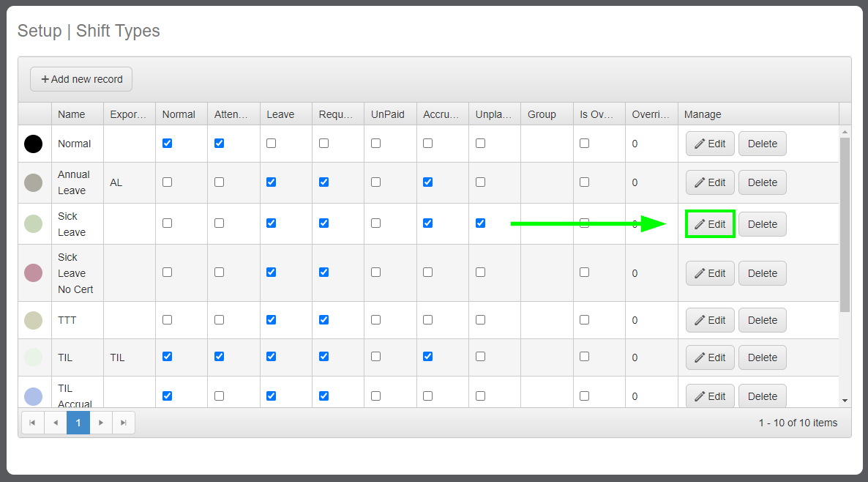Click the Edit button for Sick Leave
The height and width of the screenshot is (482, 868).
[x=709, y=223]
